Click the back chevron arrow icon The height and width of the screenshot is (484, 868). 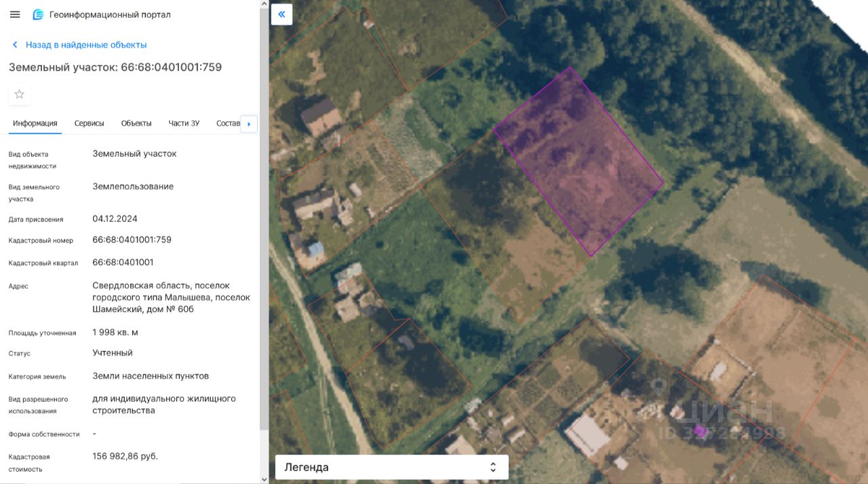15,45
